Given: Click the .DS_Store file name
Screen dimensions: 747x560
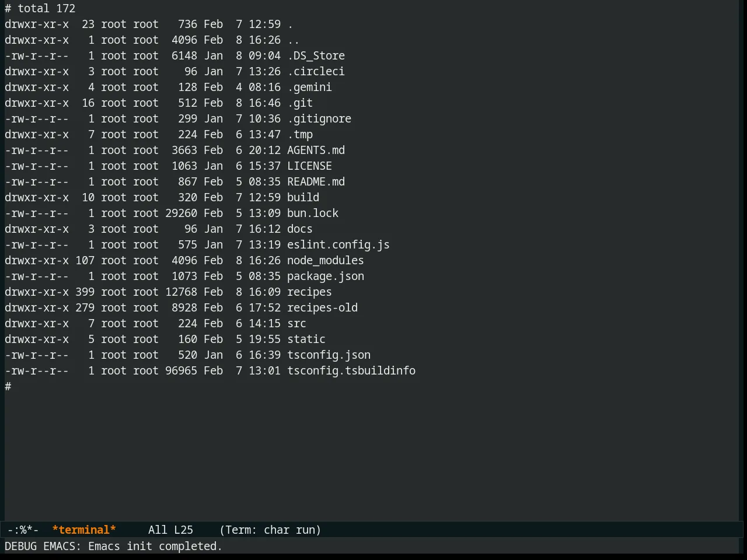Looking at the screenshot, I should (x=316, y=56).
